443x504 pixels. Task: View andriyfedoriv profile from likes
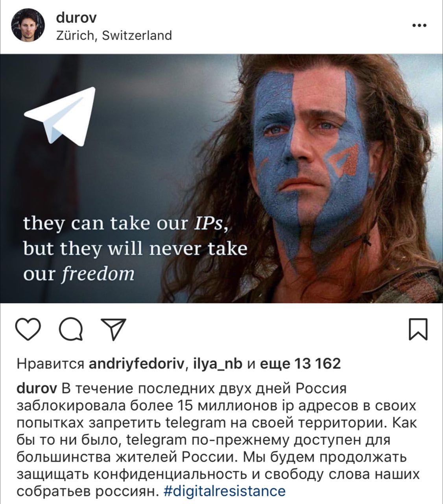pos(136,363)
